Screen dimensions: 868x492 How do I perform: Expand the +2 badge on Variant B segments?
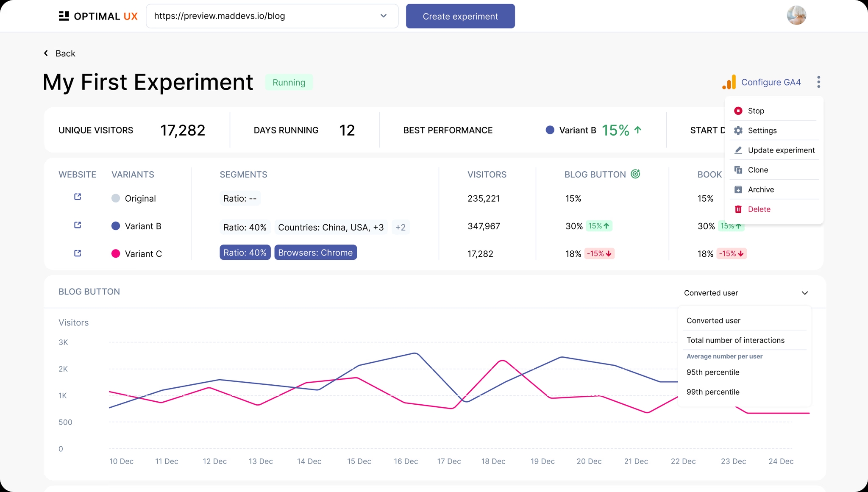400,227
